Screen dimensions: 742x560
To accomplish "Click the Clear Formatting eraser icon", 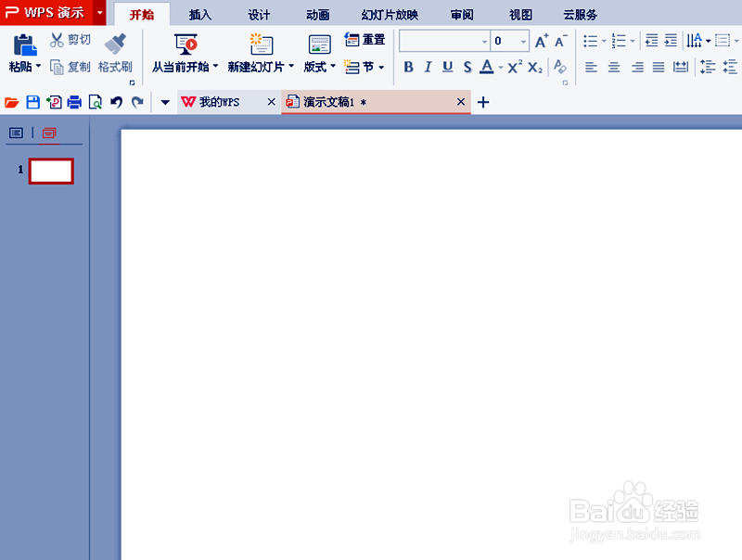I will [560, 67].
